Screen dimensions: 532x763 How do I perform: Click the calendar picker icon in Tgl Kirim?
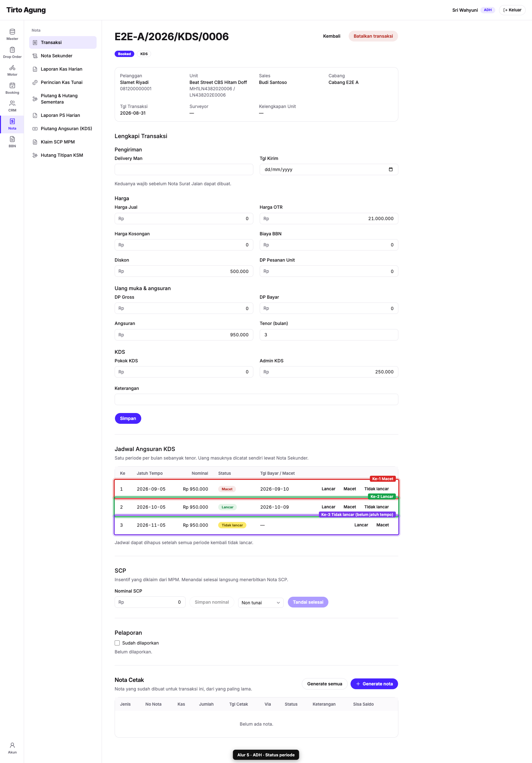[x=390, y=169]
